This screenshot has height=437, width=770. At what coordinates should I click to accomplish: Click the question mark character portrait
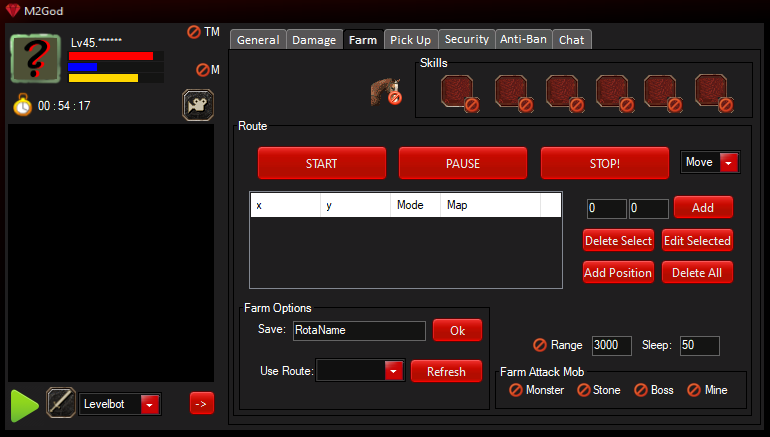pyautogui.click(x=36, y=55)
